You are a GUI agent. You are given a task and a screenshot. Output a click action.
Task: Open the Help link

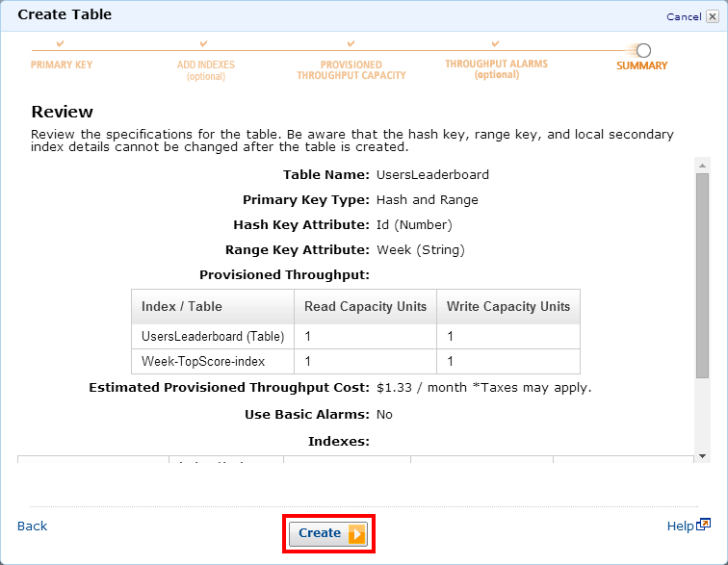680,526
